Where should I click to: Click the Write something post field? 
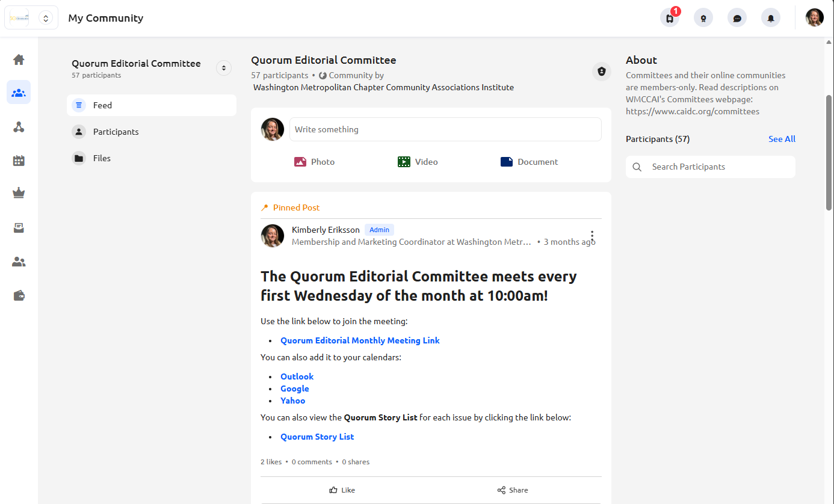445,129
